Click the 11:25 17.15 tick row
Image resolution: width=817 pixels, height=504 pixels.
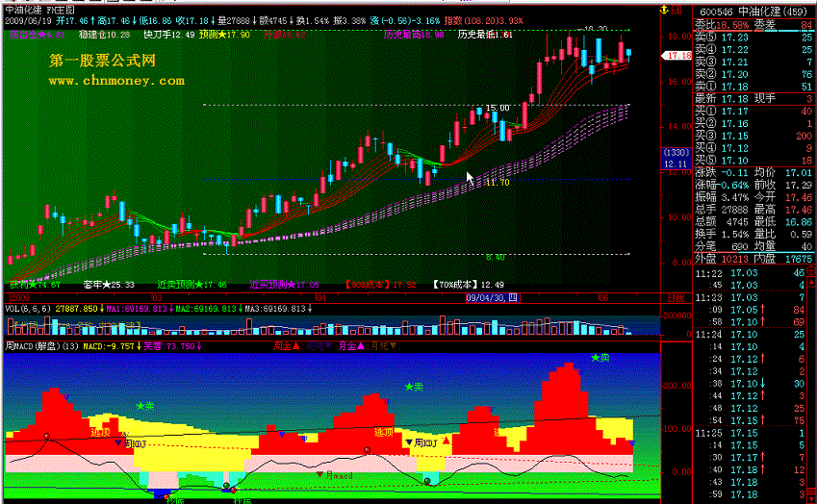[x=751, y=433]
